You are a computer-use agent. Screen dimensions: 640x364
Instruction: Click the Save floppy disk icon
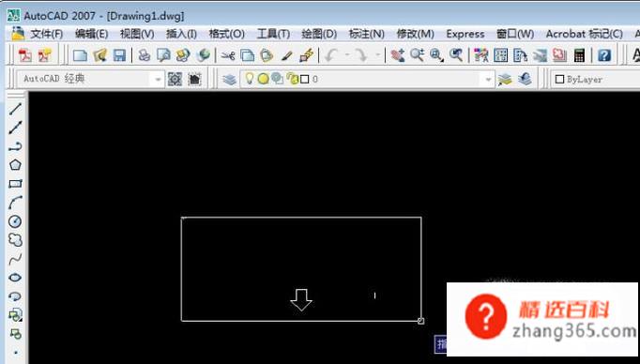click(119, 55)
